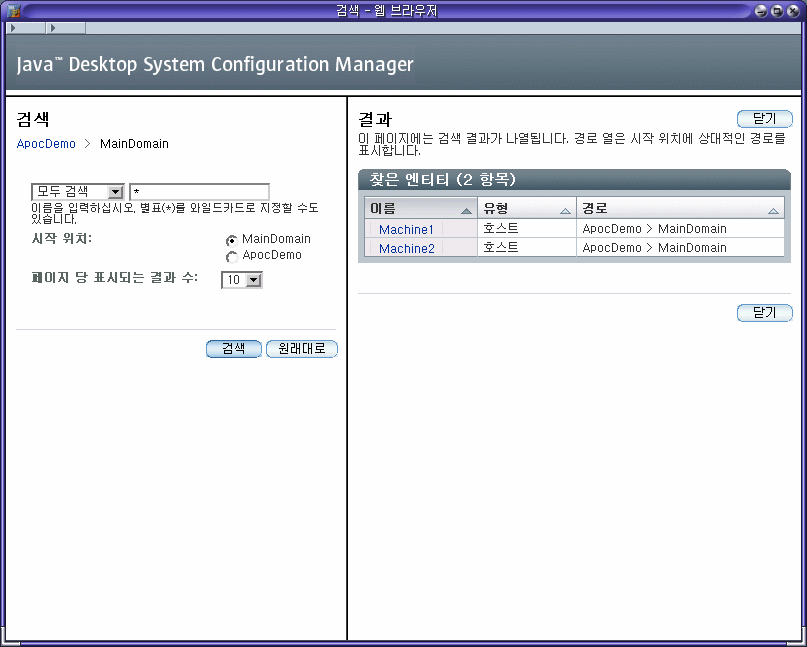
Task: Maximize the browser window
Action: (x=777, y=10)
